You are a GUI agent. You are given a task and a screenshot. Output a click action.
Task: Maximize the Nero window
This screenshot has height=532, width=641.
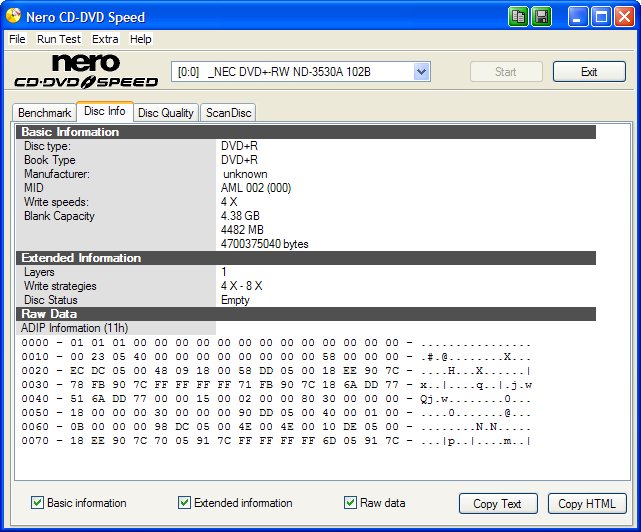point(602,16)
